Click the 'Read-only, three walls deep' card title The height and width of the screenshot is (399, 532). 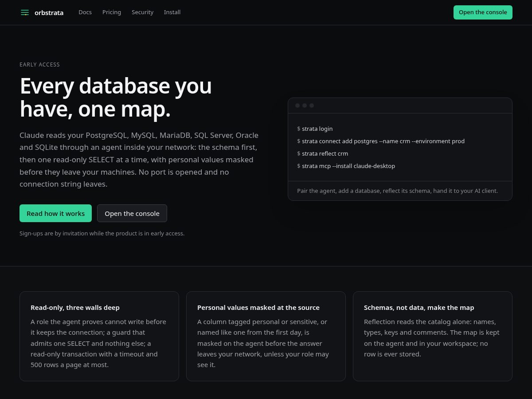pyautogui.click(x=75, y=307)
